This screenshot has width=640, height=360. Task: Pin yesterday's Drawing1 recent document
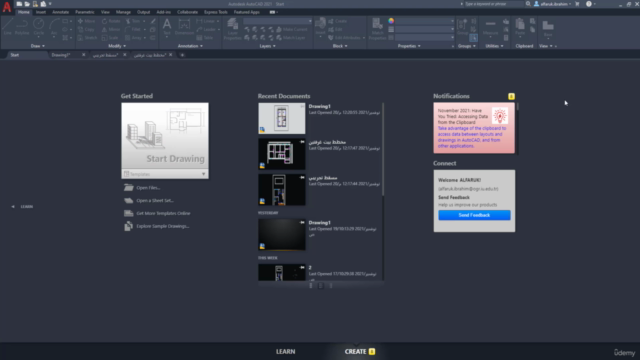[302, 222]
